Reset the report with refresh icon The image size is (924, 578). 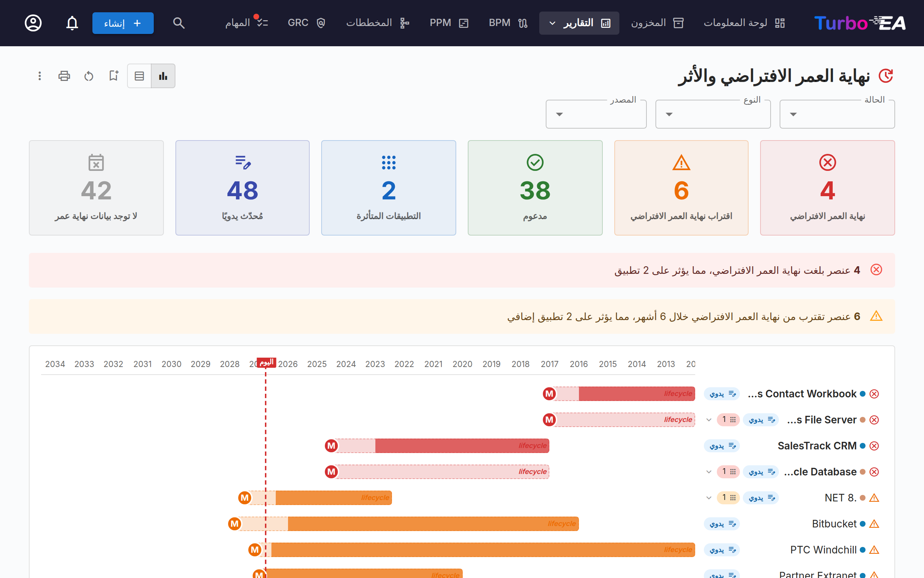[88, 76]
